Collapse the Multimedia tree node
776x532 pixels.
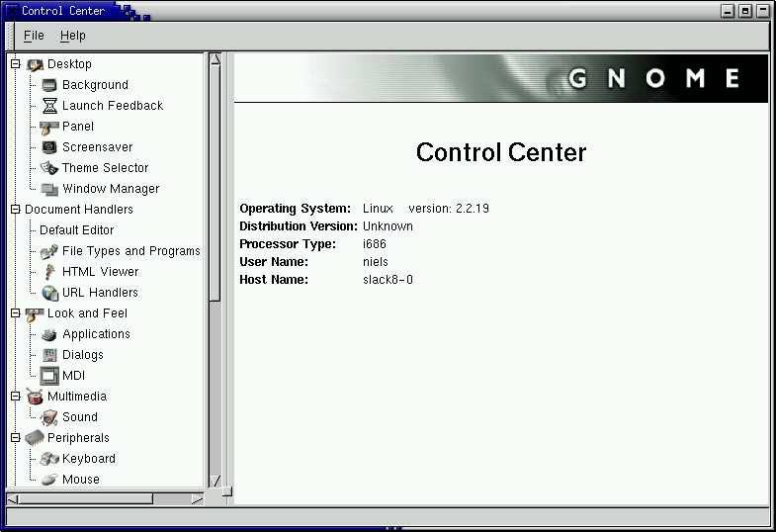15,397
